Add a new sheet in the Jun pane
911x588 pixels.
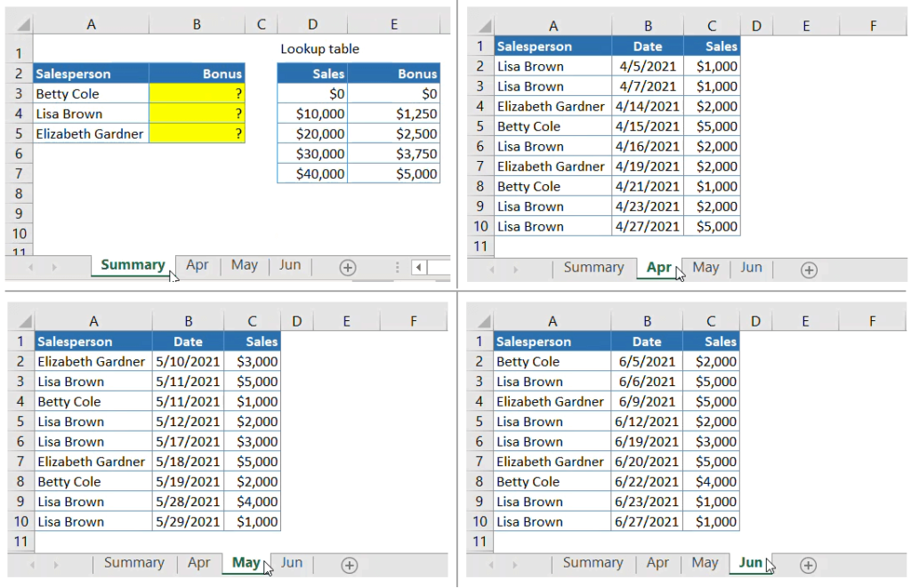pyautogui.click(x=808, y=565)
